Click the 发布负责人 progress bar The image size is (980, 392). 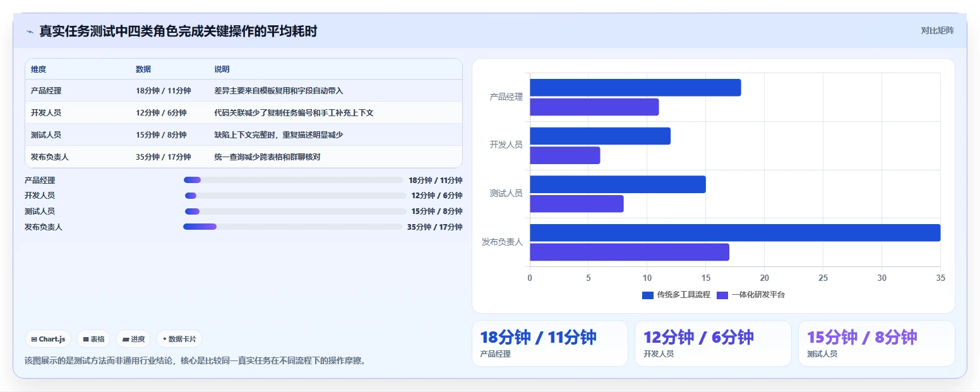292,227
